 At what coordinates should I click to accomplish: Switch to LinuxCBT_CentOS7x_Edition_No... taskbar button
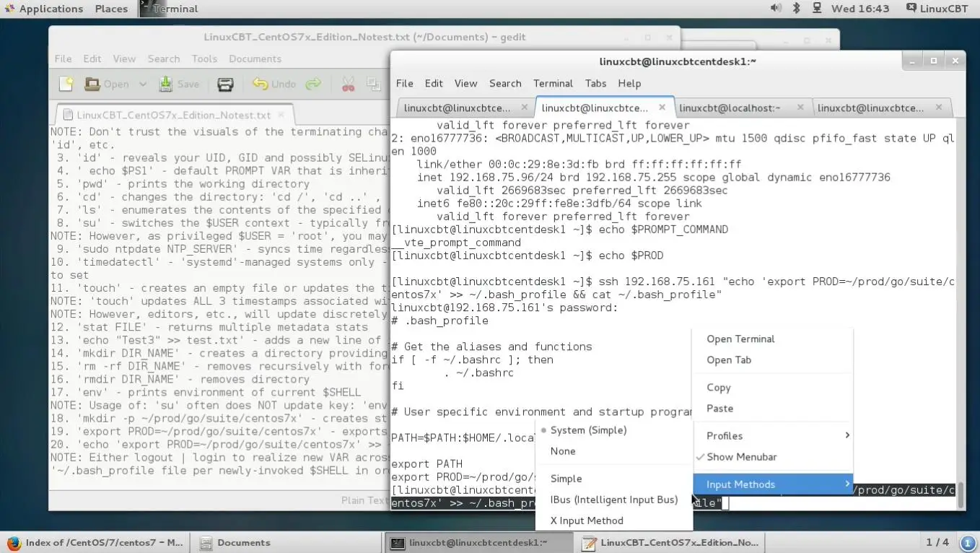click(x=670, y=543)
